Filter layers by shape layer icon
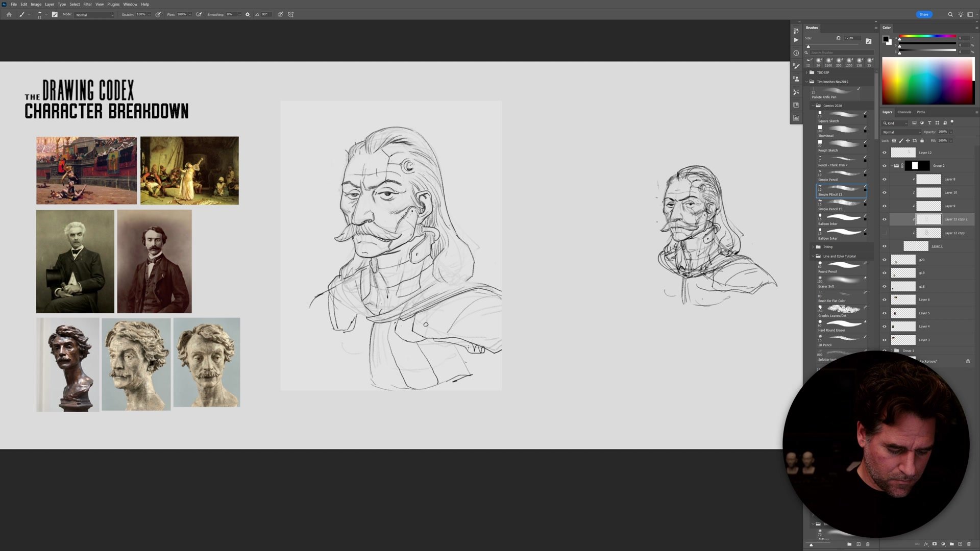The height and width of the screenshot is (551, 980). click(937, 123)
